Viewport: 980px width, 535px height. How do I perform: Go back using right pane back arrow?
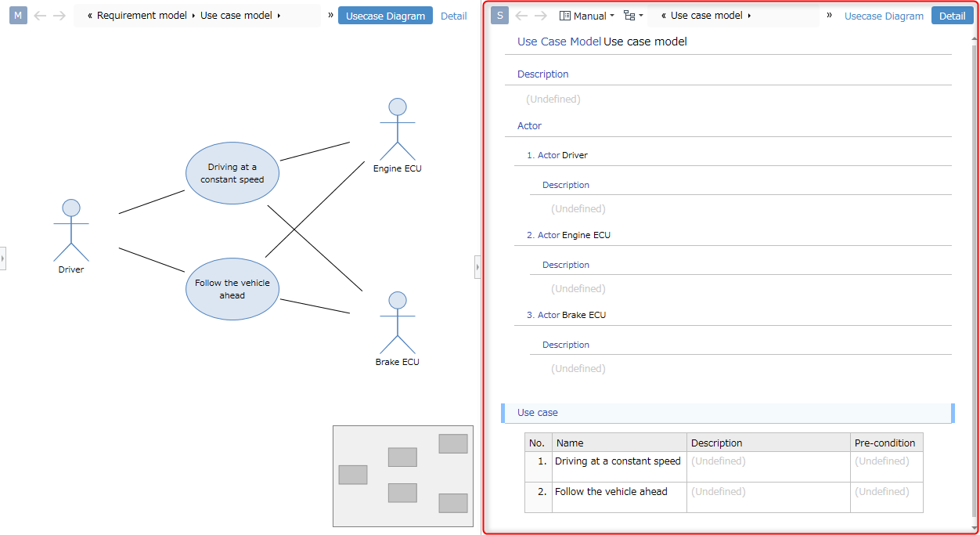coord(521,16)
